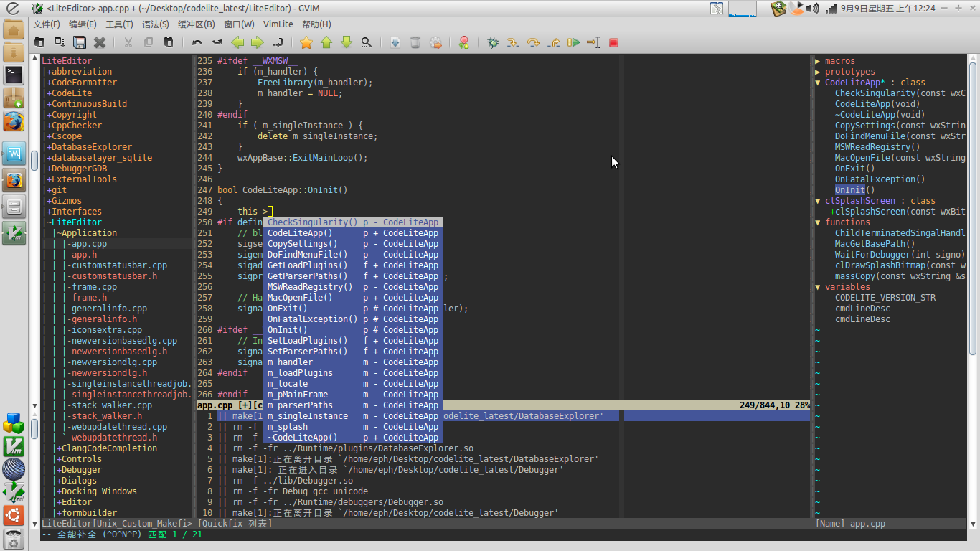980x551 pixels.
Task: Stop debugging with red square icon
Action: (613, 42)
